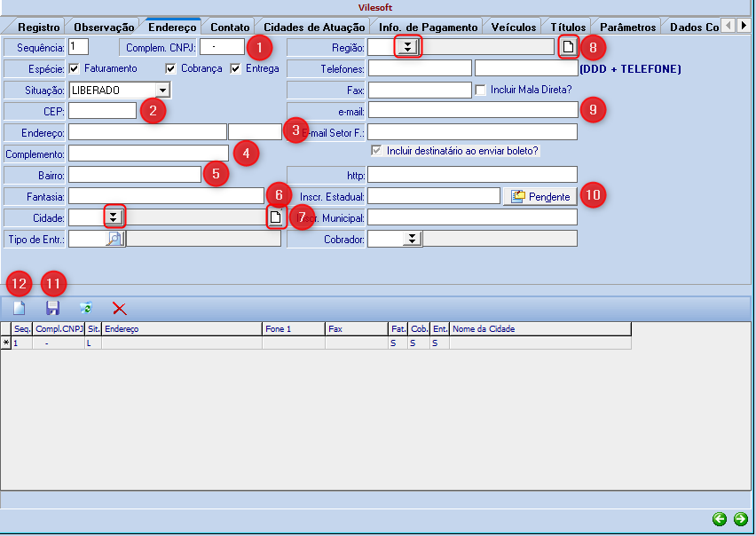Image resolution: width=756 pixels, height=536 pixels.
Task: Delete record using the red X icon
Action: 120,309
